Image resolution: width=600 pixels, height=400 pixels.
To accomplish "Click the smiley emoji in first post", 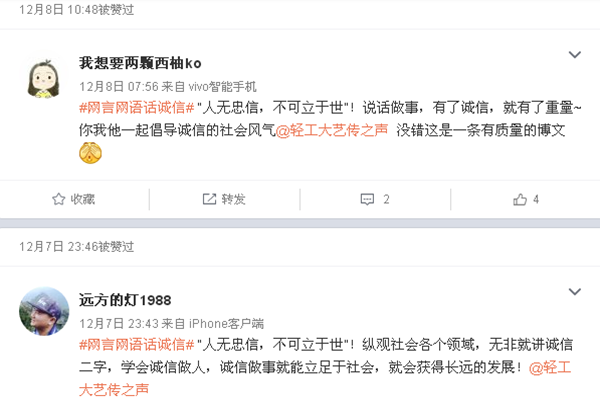I will click(x=90, y=153).
